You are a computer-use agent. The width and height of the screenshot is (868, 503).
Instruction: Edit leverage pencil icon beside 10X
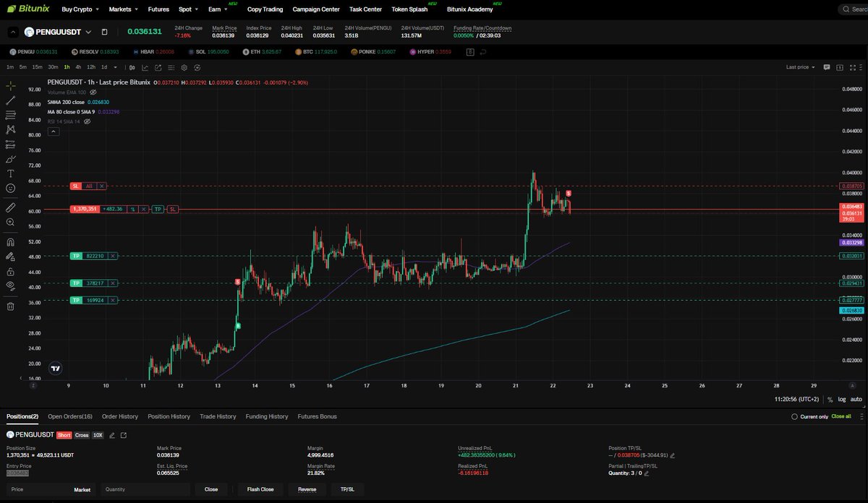[112, 435]
